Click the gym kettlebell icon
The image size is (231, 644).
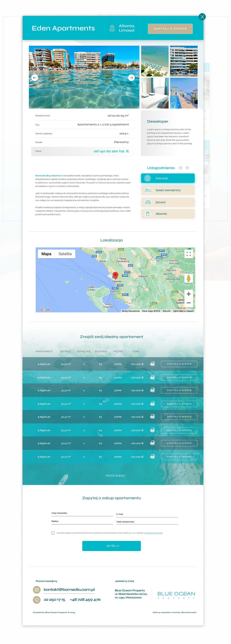tap(148, 214)
